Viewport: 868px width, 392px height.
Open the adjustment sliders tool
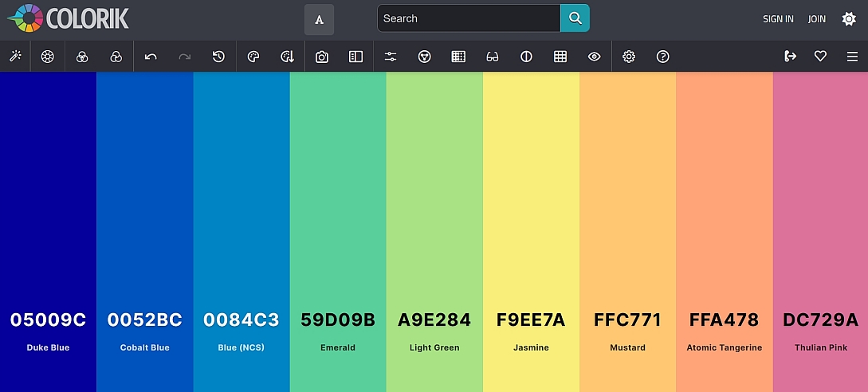[391, 57]
